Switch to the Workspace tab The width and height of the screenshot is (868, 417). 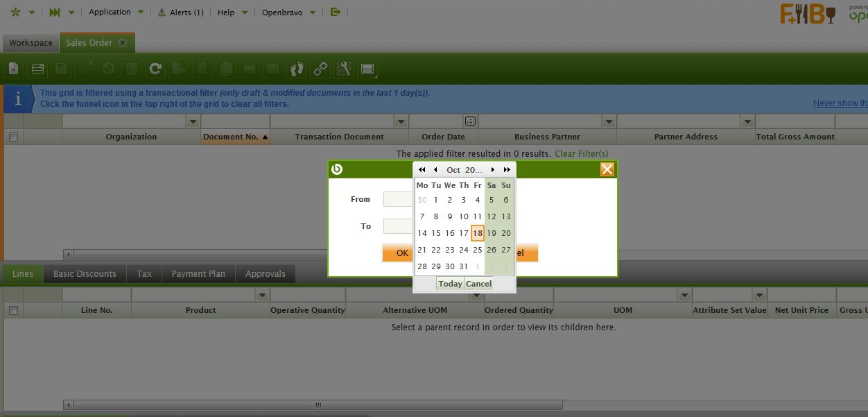(x=31, y=43)
